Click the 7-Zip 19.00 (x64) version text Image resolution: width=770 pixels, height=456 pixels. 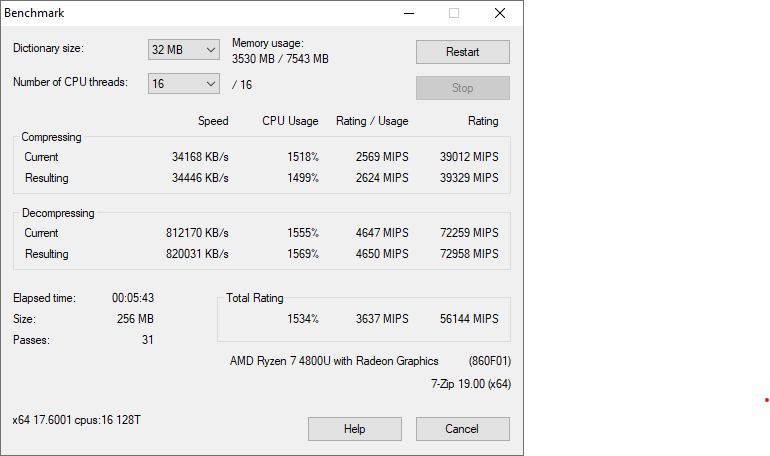pos(470,384)
